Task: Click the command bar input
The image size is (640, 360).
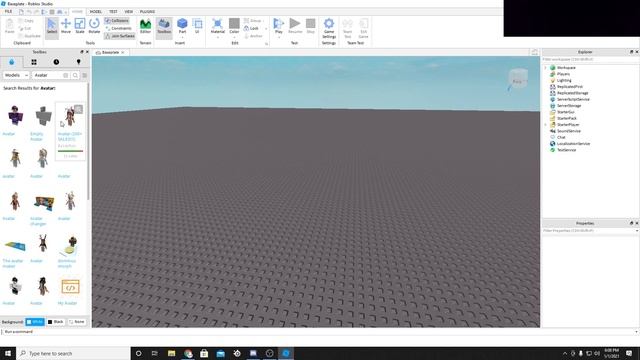Action: [318, 332]
